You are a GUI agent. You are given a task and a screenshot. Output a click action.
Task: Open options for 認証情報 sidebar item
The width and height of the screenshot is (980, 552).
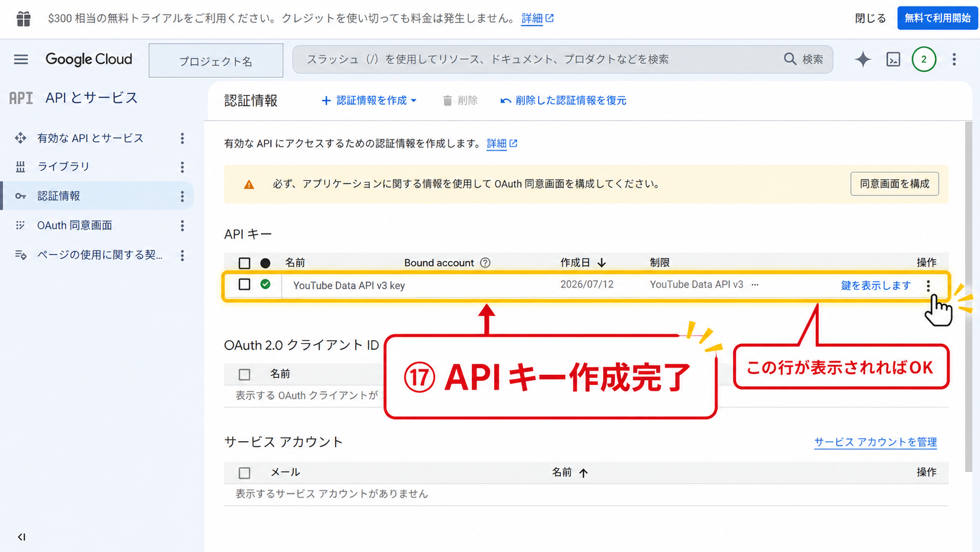(x=182, y=197)
